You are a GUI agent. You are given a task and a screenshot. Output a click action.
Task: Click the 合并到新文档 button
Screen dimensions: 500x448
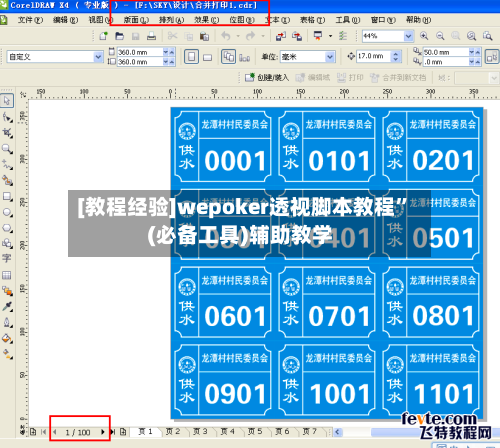point(398,78)
